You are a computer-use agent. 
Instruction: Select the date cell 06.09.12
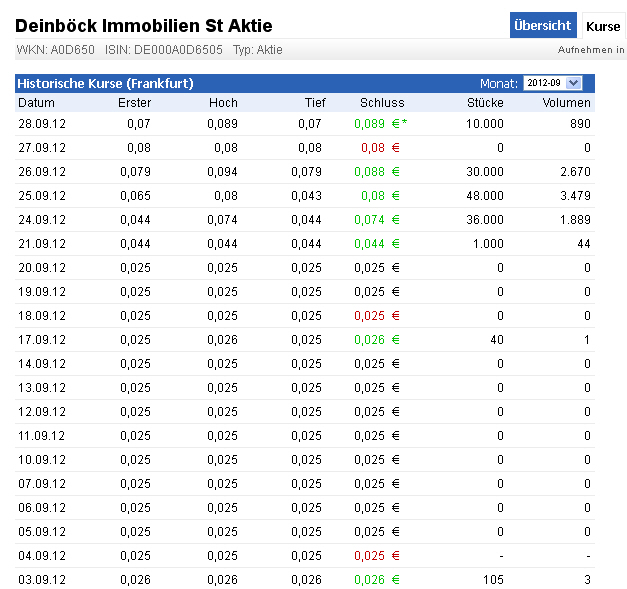[x=42, y=508]
